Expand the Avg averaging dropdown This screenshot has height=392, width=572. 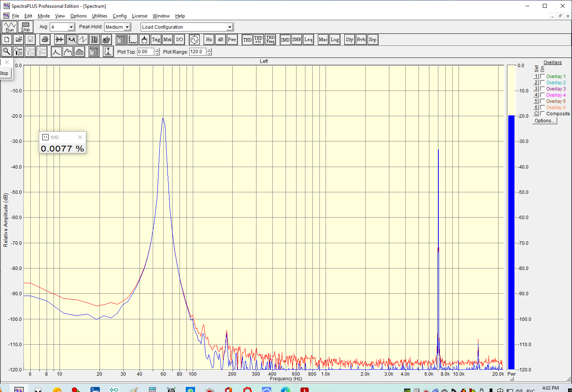point(71,27)
